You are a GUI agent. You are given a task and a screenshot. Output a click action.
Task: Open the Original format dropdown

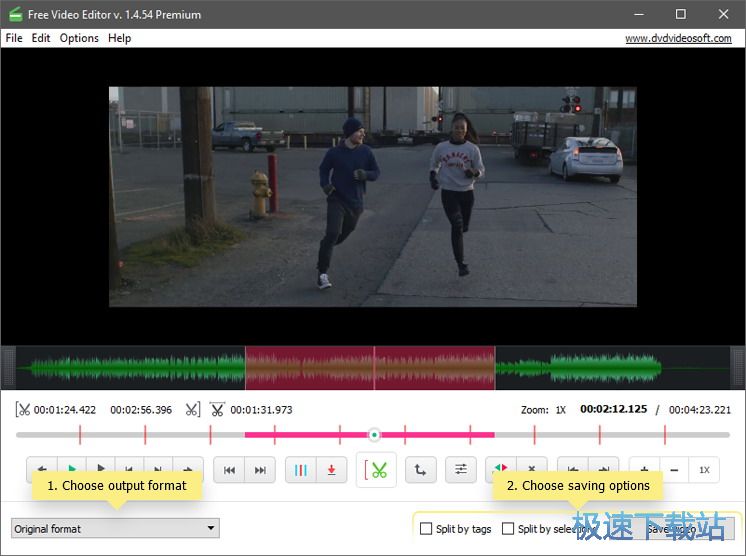[x=115, y=528]
